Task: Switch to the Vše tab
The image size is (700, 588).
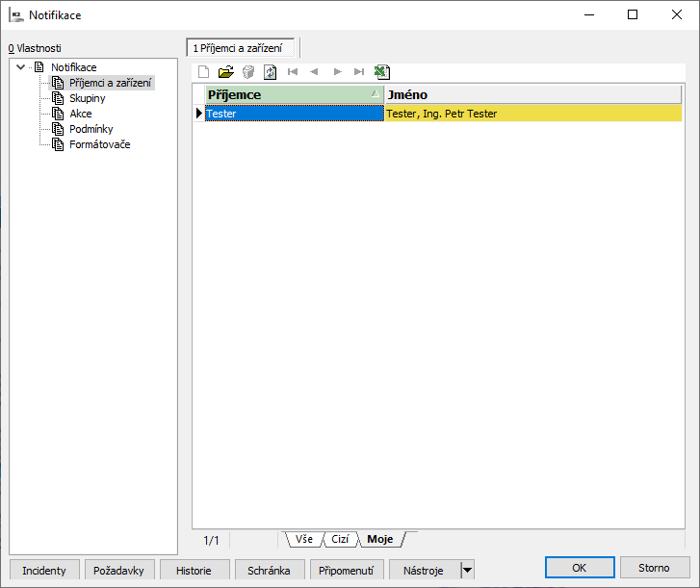Action: pos(304,539)
